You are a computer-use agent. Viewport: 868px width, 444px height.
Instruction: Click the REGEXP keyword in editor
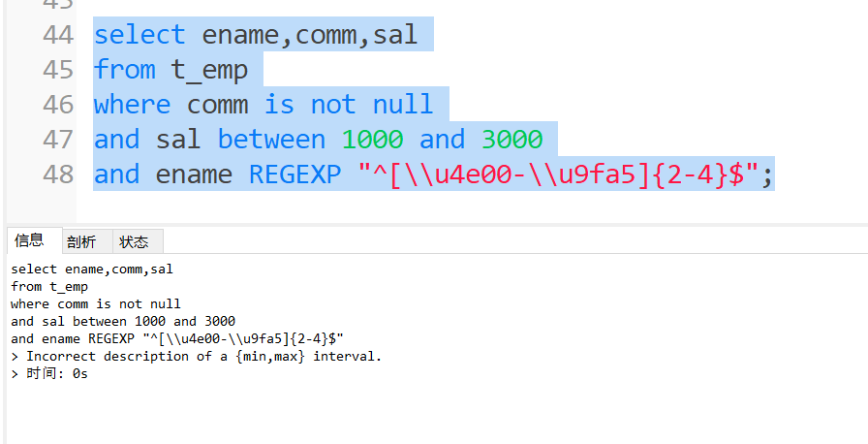pos(294,174)
